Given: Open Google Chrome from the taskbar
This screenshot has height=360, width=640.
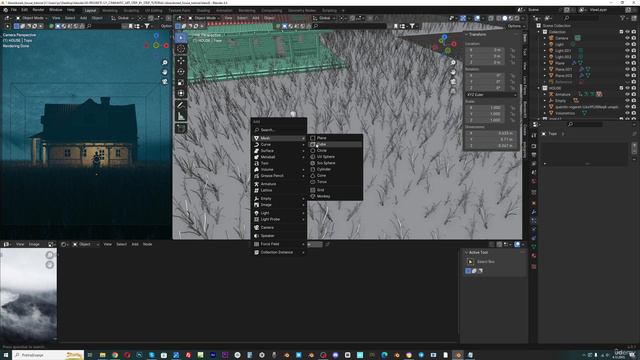Looking at the screenshot, I should tap(115, 355).
